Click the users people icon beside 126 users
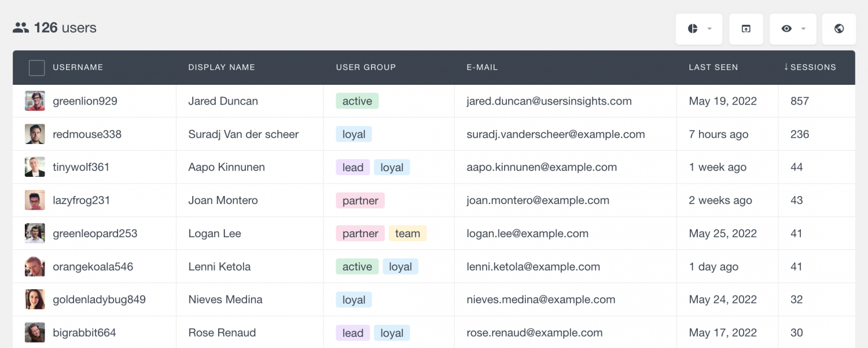 [21, 28]
